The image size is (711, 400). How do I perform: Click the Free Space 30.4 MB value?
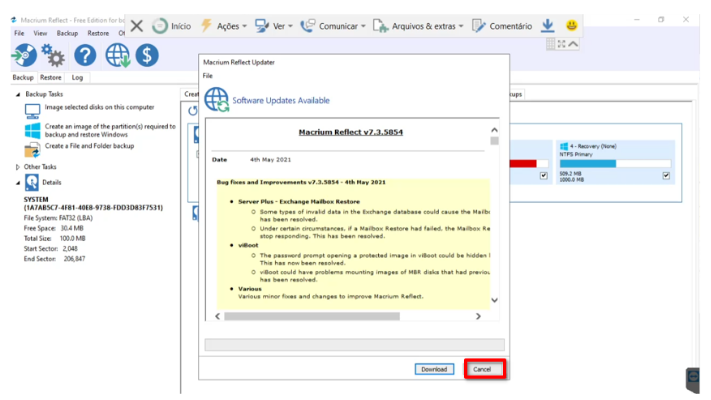pyautogui.click(x=72, y=228)
